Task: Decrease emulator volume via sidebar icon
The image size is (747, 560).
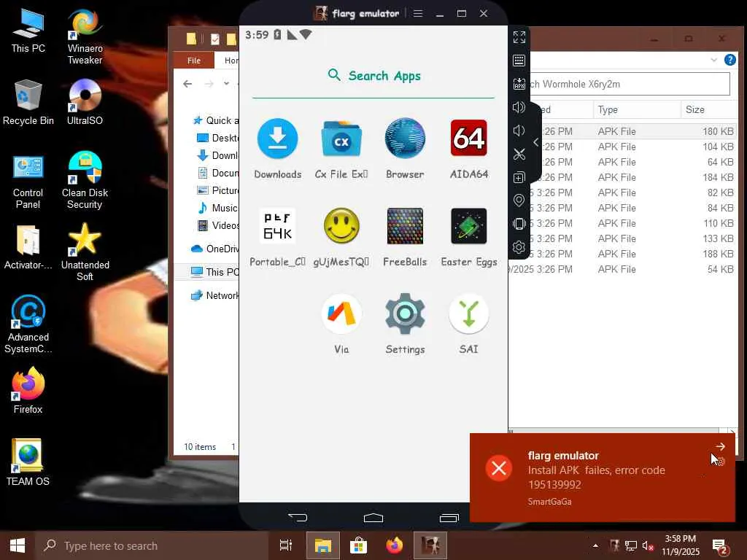Action: (519, 131)
